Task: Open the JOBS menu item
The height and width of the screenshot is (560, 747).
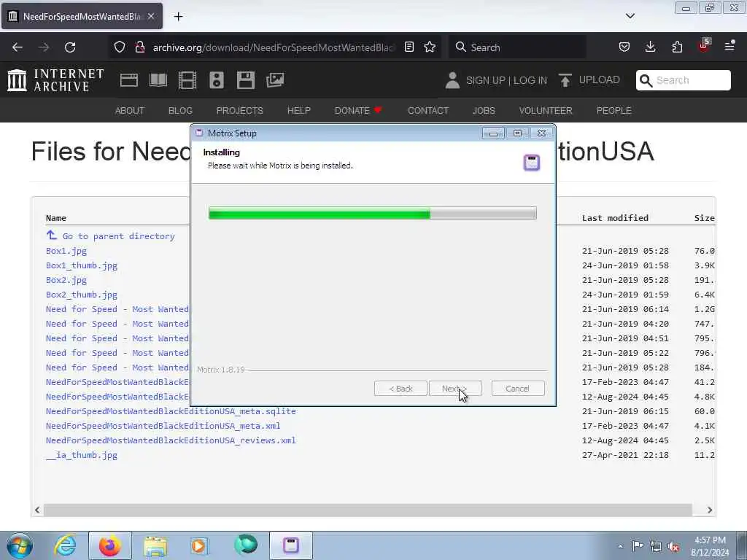Action: tap(484, 111)
